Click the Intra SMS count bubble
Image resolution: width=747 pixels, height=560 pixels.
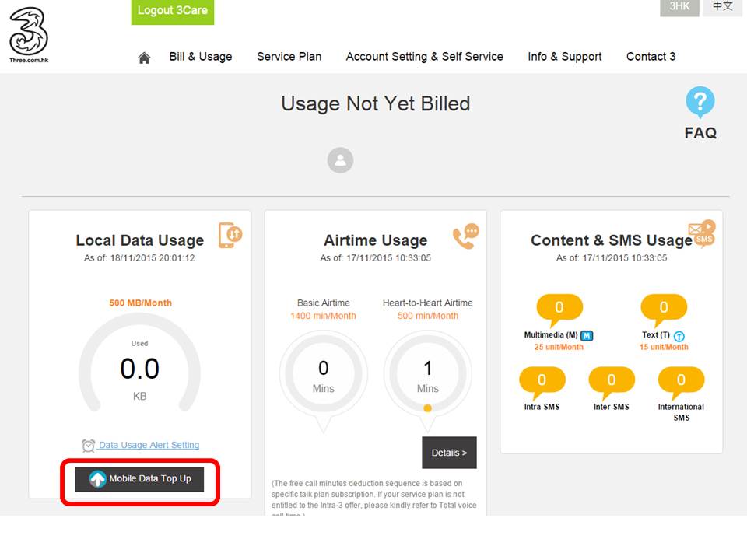coord(542,382)
